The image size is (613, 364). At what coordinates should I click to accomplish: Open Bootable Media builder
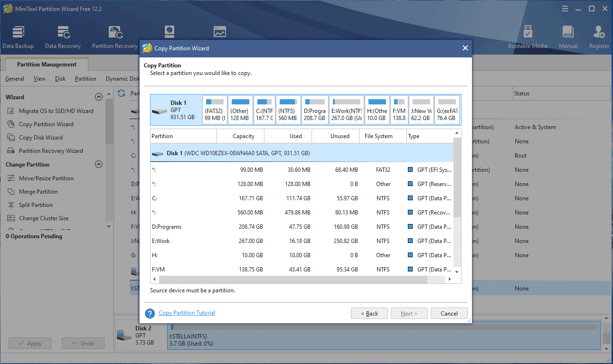tap(528, 37)
